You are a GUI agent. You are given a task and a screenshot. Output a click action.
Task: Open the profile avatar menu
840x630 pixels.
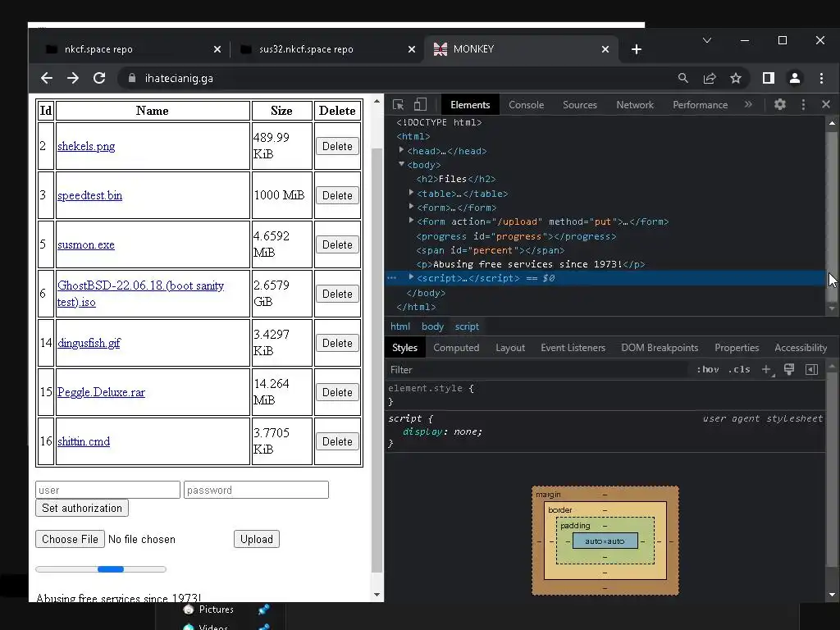coord(794,78)
